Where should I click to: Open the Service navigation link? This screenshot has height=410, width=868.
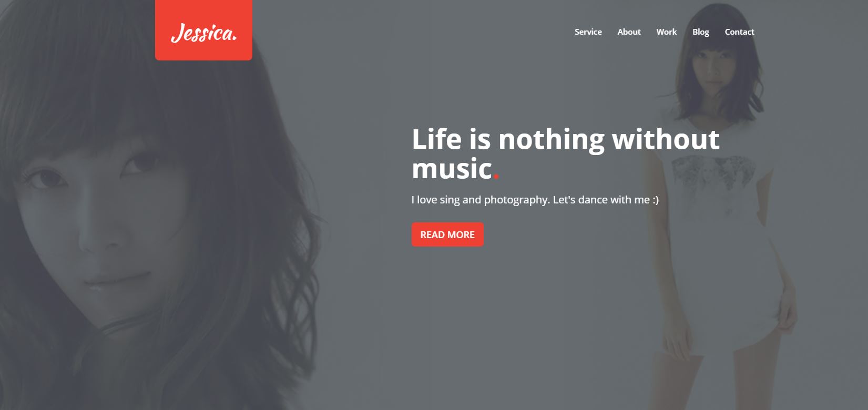pyautogui.click(x=588, y=32)
